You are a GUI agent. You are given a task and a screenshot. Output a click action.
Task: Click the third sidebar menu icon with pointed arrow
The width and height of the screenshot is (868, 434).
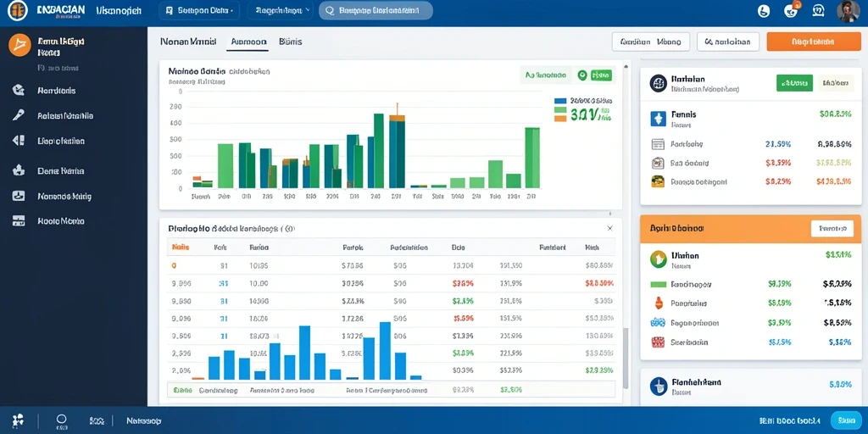(x=19, y=141)
